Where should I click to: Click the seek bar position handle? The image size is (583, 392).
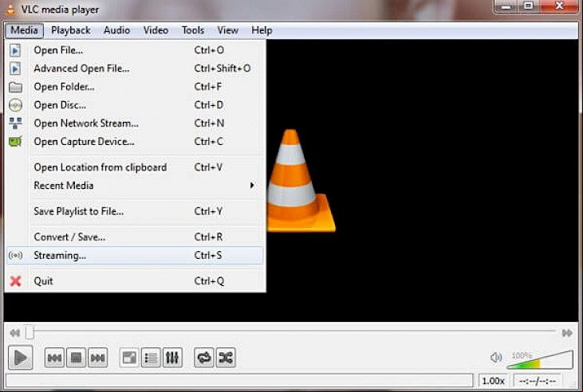point(30,332)
